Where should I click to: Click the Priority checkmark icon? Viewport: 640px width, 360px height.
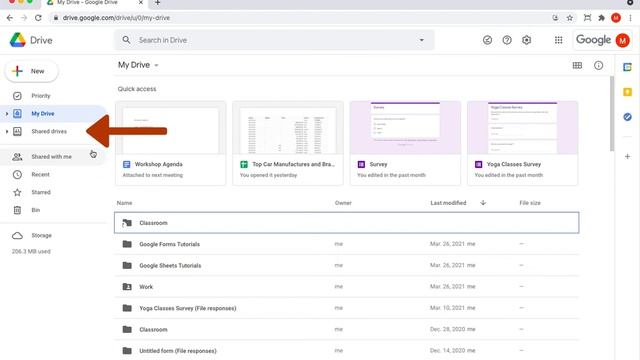pyautogui.click(x=17, y=96)
